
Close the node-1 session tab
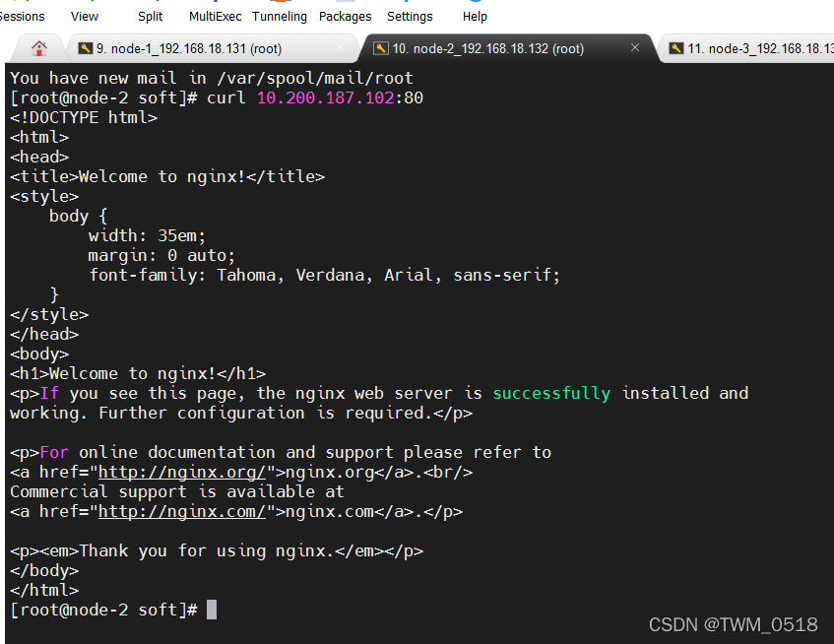(x=341, y=47)
